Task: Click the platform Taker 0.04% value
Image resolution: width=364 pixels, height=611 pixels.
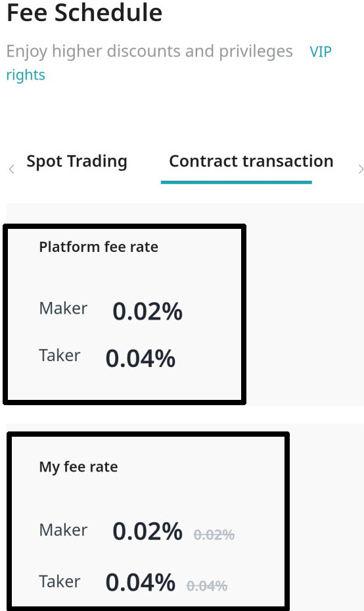Action: [x=141, y=358]
